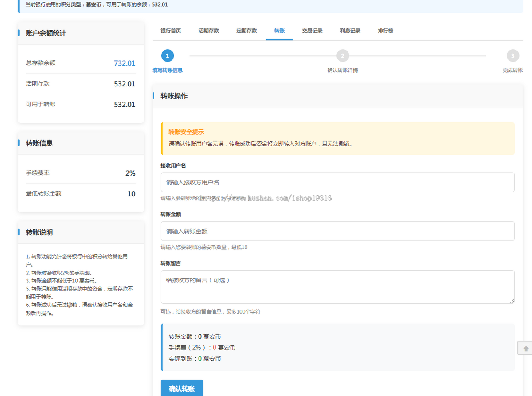The height and width of the screenshot is (396, 532).
Task: Click the summary line 手续费（2%）
Action: (202, 348)
